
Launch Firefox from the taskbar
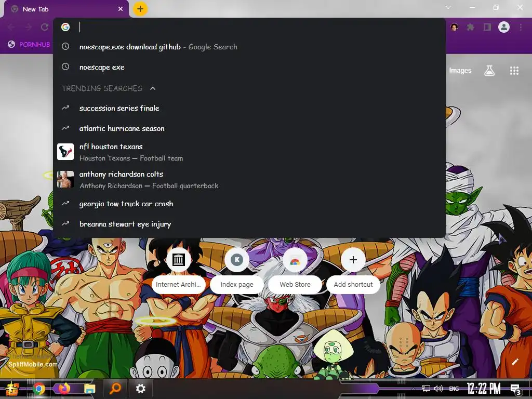coord(64,388)
